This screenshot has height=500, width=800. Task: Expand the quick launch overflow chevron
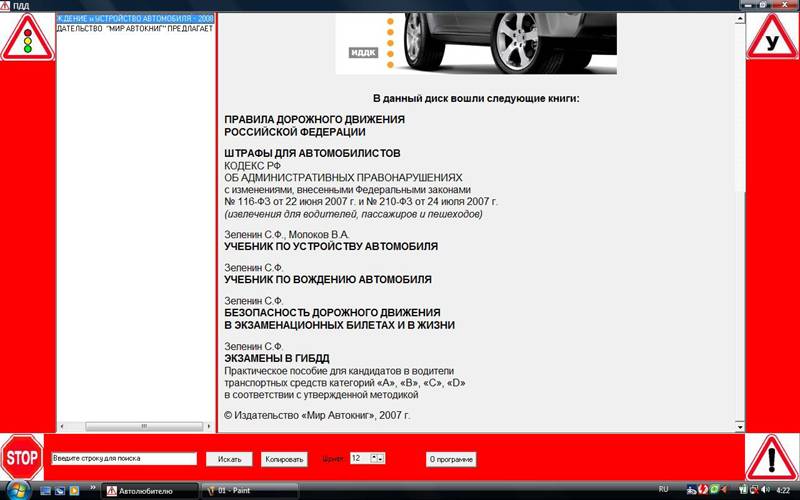click(92, 488)
